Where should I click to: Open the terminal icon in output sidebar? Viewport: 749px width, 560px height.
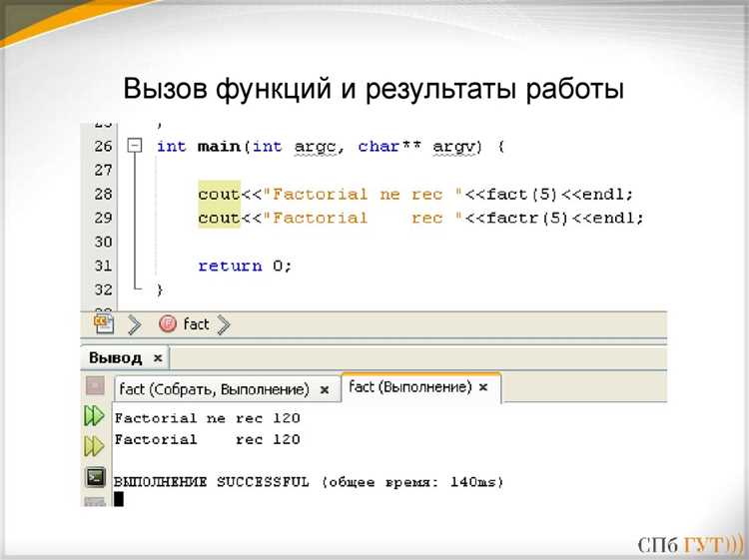pyautogui.click(x=95, y=477)
